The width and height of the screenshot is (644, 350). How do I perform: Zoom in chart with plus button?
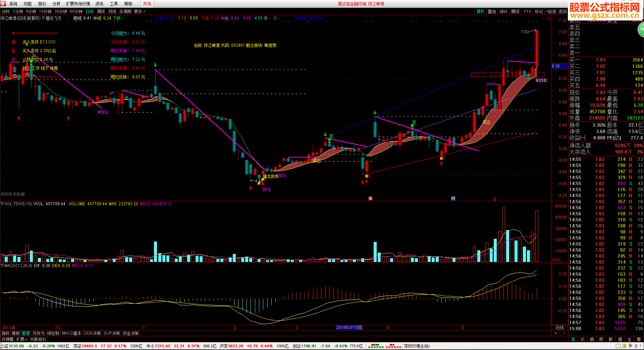pos(556,333)
